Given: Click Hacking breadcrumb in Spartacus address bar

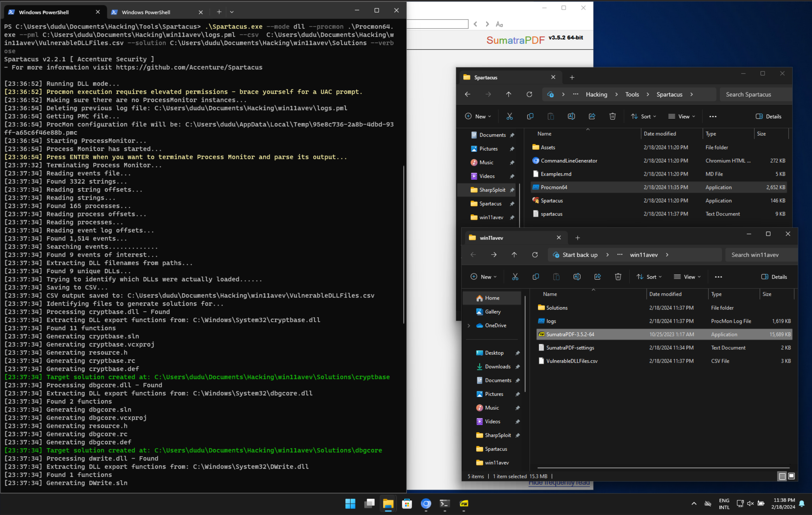Looking at the screenshot, I should [x=596, y=94].
